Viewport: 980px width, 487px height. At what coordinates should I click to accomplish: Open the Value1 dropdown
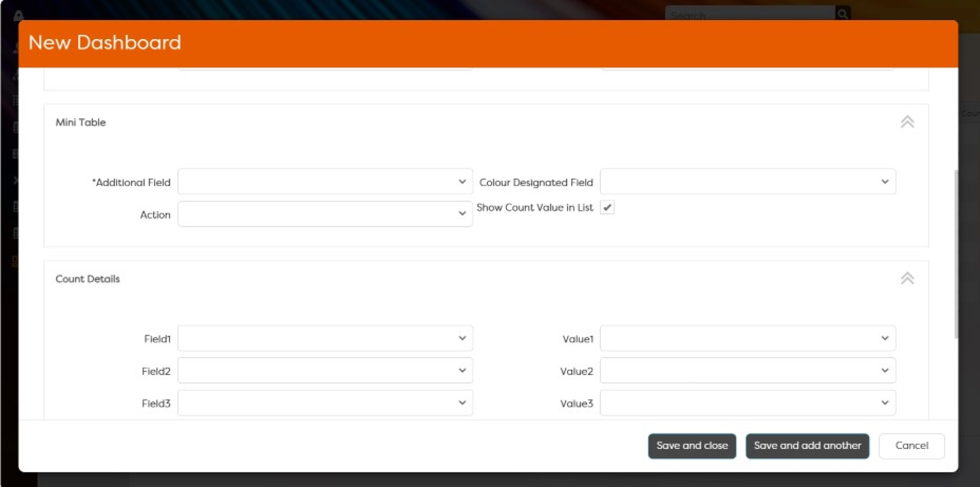coord(748,338)
